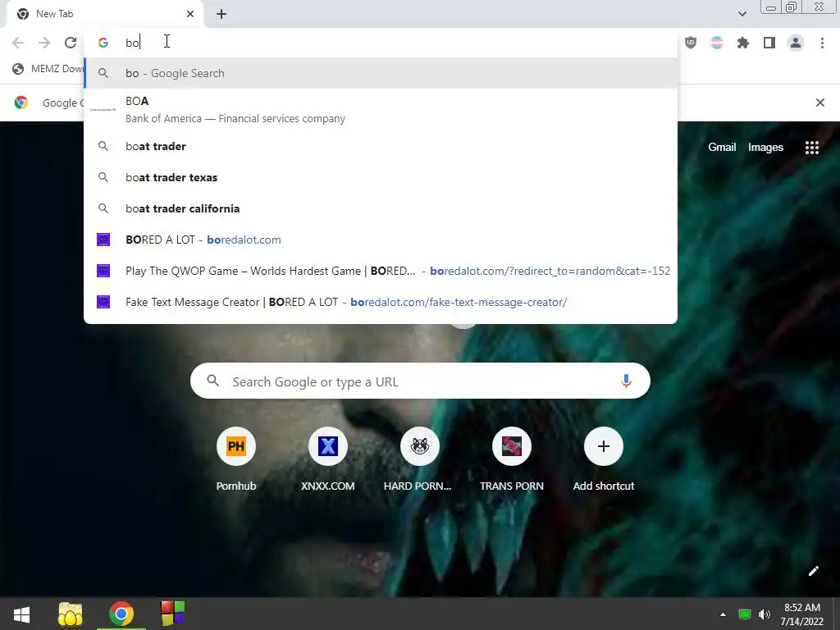This screenshot has width=840, height=630.
Task: Customize this page with pencil icon
Action: click(x=813, y=571)
